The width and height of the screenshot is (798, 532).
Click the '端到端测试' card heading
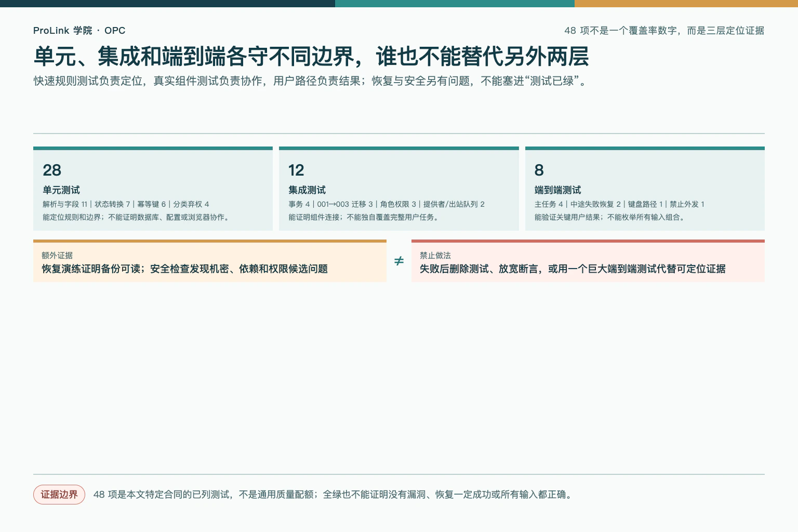[558, 190]
